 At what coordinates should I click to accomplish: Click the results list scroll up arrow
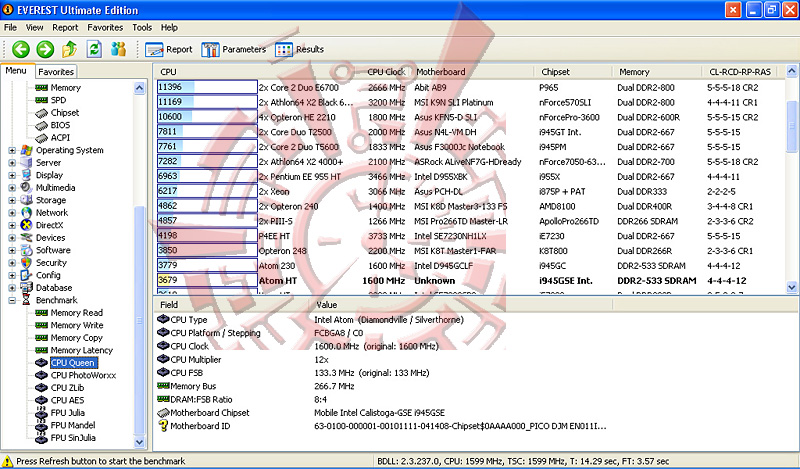[792, 71]
